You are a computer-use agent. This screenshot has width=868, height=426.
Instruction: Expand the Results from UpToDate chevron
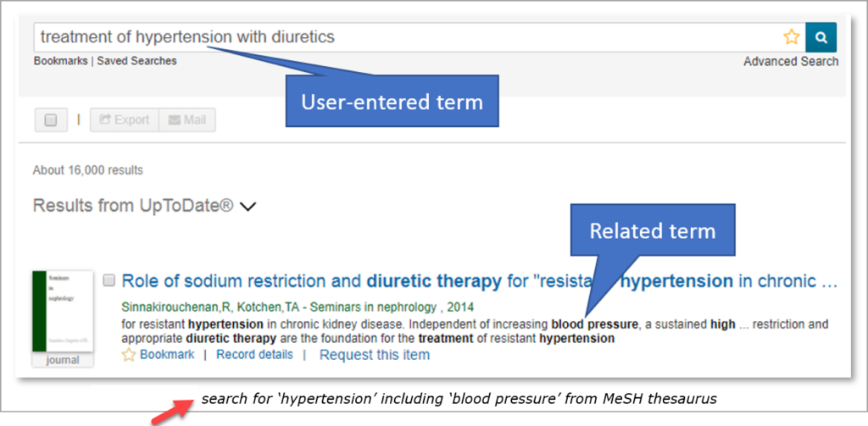click(248, 207)
